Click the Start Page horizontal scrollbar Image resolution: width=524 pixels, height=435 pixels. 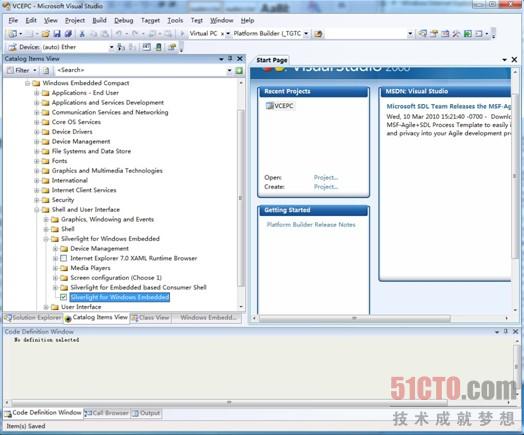tap(355, 318)
